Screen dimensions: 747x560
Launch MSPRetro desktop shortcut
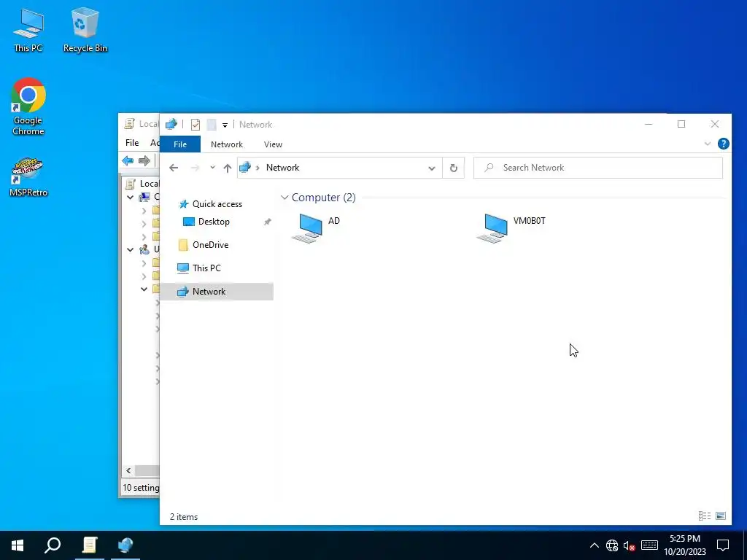point(28,177)
